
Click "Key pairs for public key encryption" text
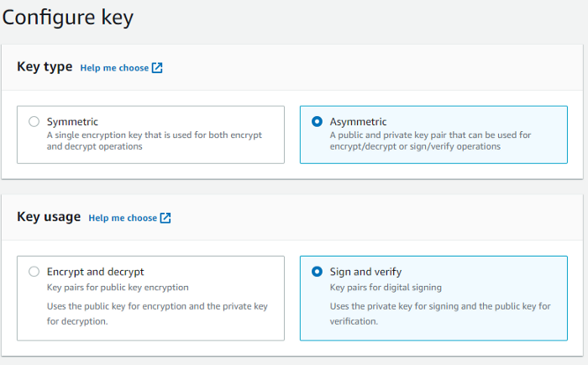[118, 288]
